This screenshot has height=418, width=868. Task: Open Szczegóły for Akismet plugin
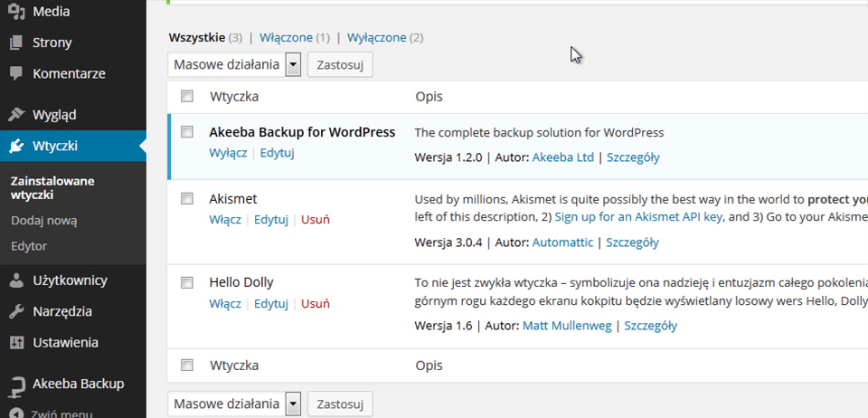point(633,242)
